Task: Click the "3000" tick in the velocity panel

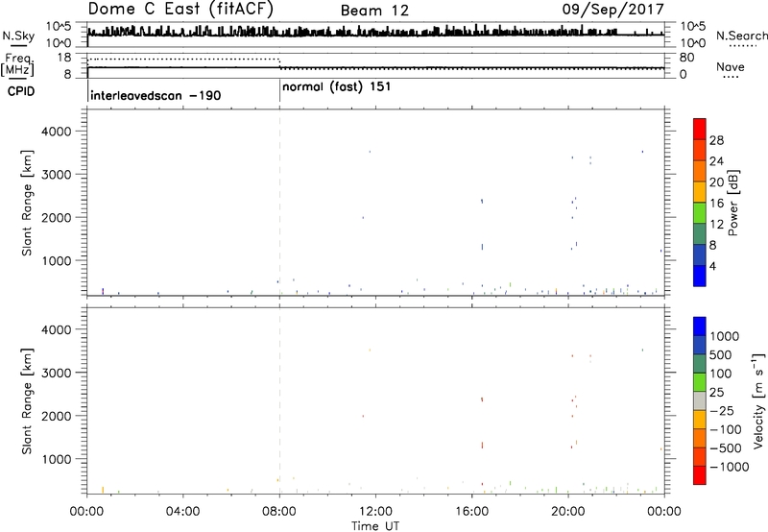Action: pyautogui.click(x=57, y=373)
